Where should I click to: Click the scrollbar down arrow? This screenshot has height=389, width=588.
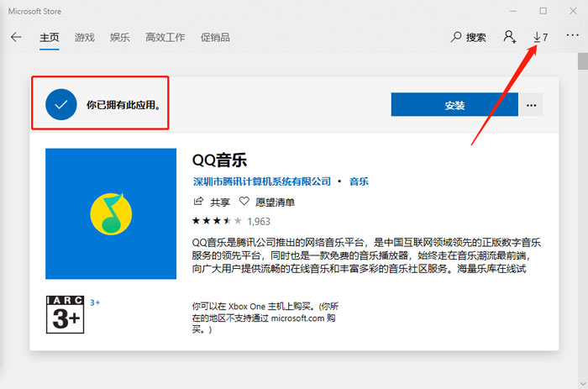pyautogui.click(x=582, y=384)
